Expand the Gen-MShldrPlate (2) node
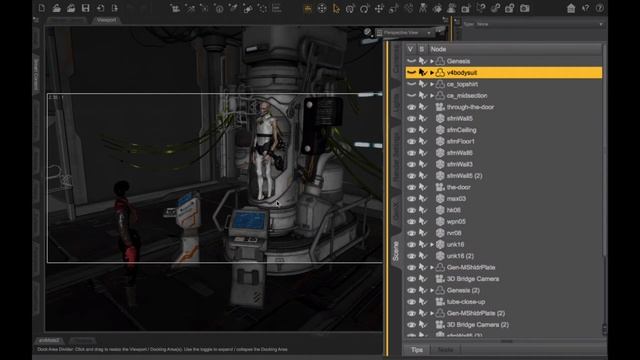The height and width of the screenshot is (360, 640). (x=432, y=313)
